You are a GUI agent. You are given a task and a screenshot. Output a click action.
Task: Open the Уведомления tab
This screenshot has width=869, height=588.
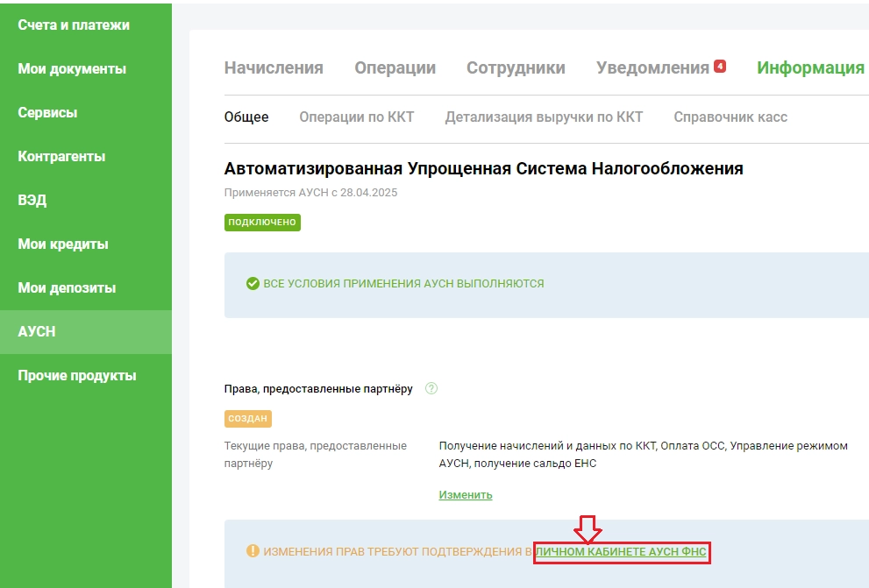coord(652,68)
